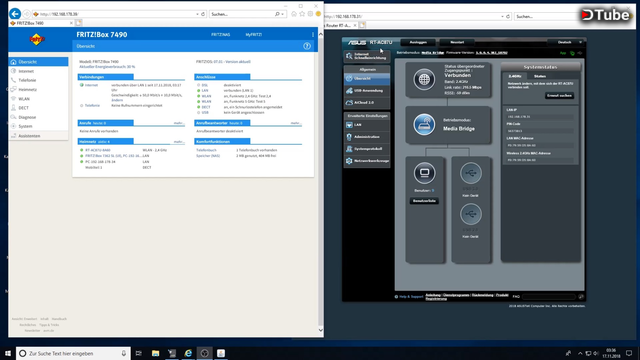Open Microsoft Edge from the taskbar
The height and width of the screenshot is (360, 640).
188,353
